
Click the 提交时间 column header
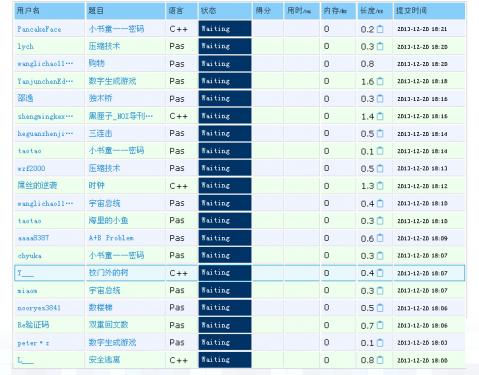(411, 11)
